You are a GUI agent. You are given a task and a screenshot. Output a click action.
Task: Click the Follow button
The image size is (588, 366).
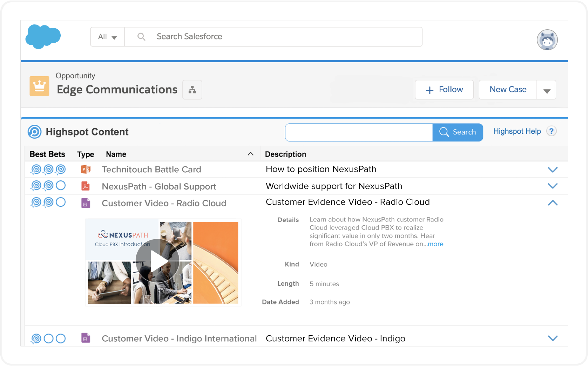click(x=444, y=90)
